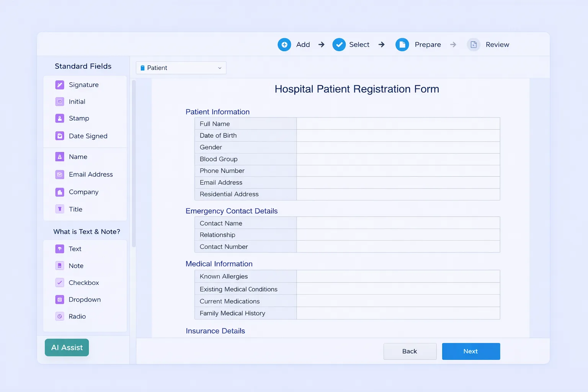This screenshot has width=588, height=392.
Task: Click the Insurance Details section heading
Action: pos(215,331)
